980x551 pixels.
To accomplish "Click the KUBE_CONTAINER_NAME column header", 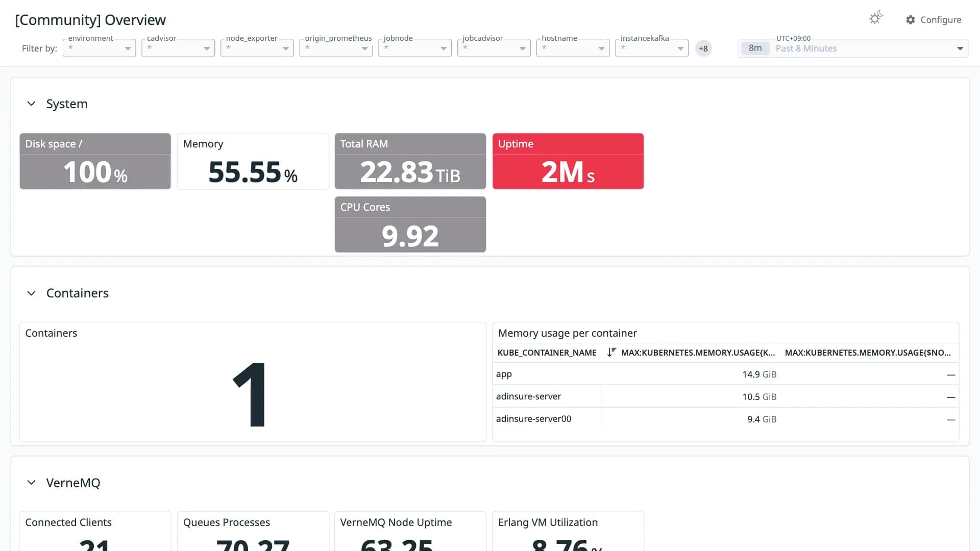I will click(547, 353).
